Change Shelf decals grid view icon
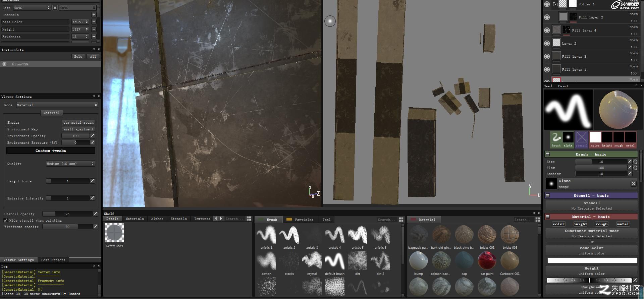The width and height of the screenshot is (644, 299). (x=249, y=219)
